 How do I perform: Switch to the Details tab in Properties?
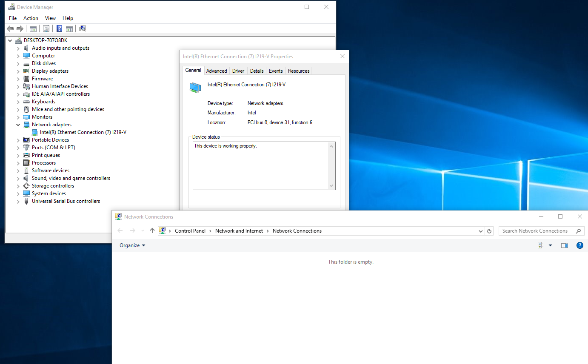[x=257, y=71]
